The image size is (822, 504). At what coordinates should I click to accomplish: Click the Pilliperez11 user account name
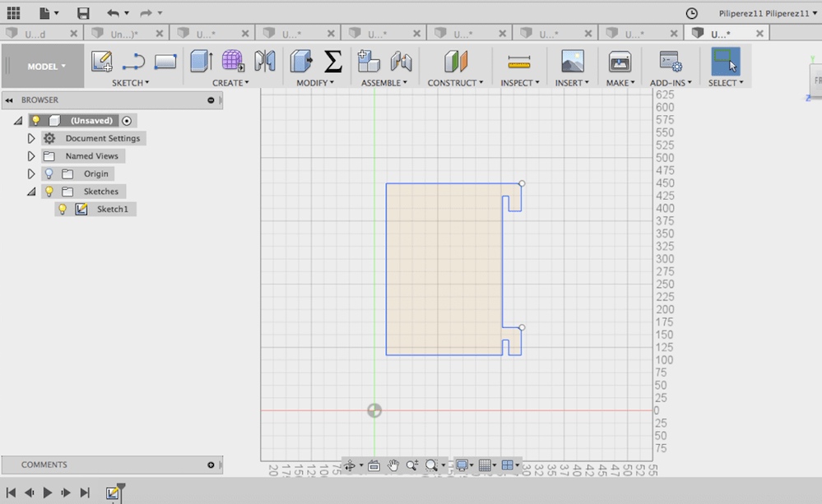click(x=762, y=13)
